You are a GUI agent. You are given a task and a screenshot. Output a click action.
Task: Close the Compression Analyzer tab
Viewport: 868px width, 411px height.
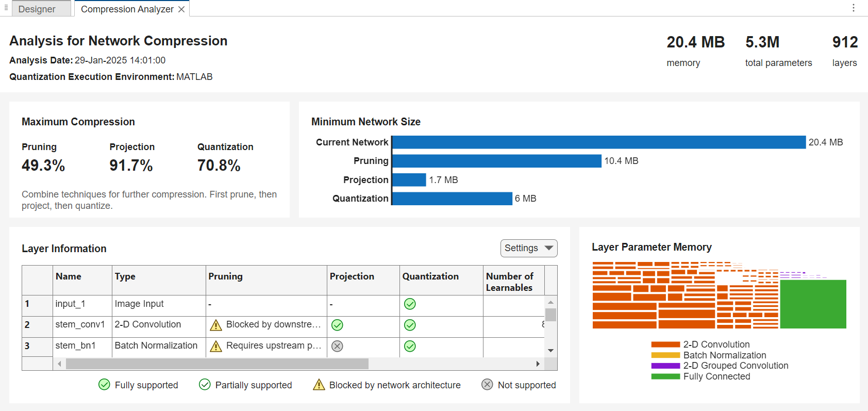181,9
